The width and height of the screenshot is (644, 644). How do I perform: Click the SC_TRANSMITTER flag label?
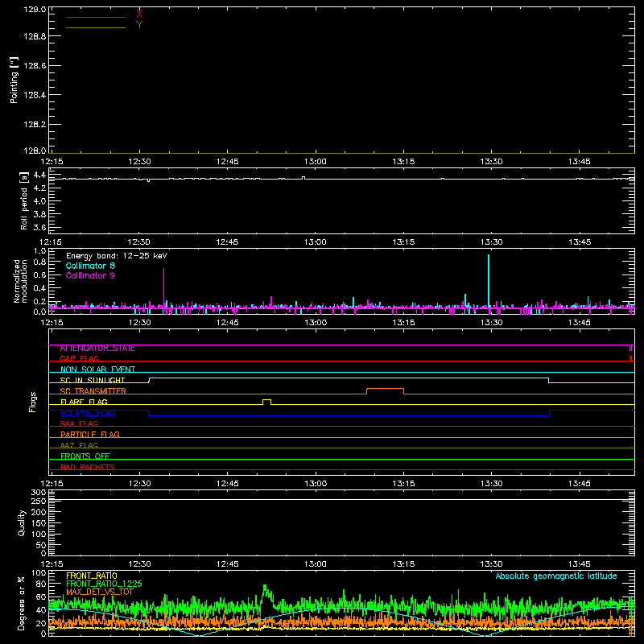click(x=93, y=391)
